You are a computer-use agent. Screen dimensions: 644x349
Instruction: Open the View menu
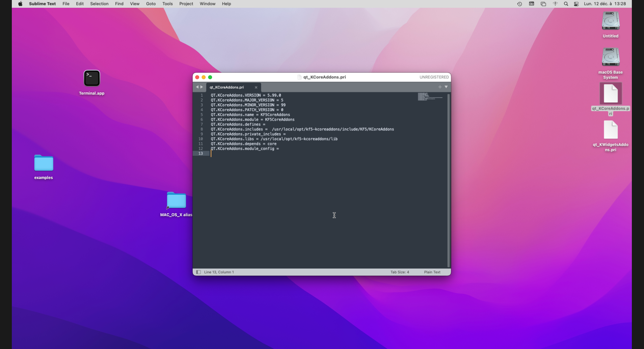coord(135,4)
